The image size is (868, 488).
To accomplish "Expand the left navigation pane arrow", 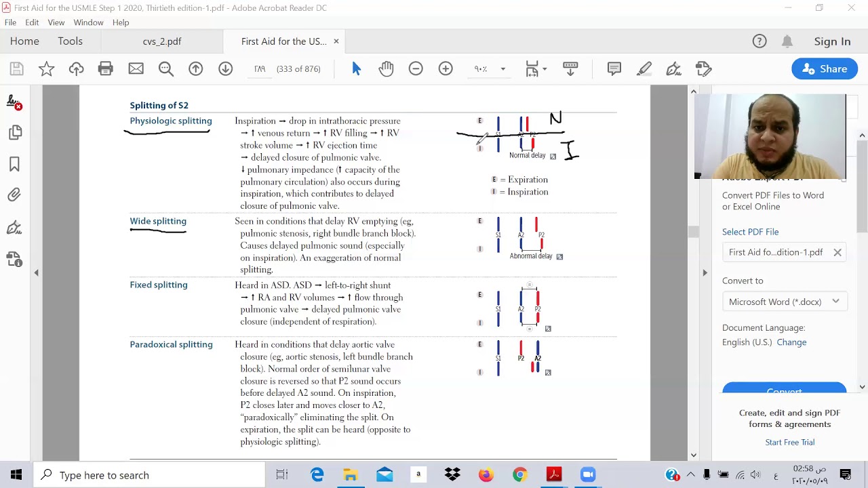I will pos(36,272).
